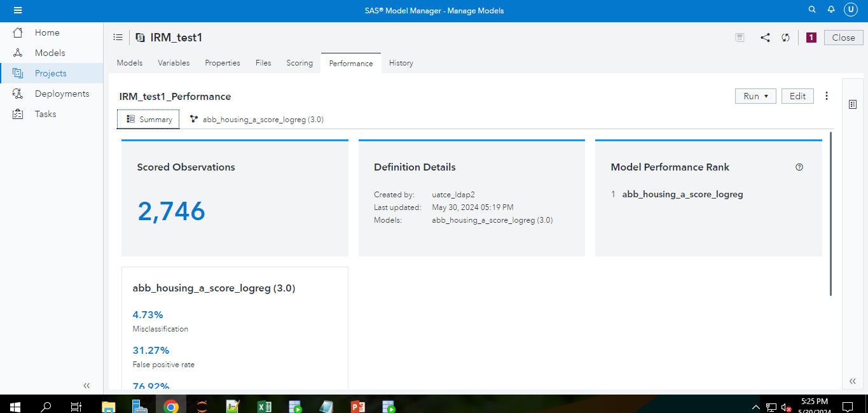Open the Projects section in sidebar

pyautogui.click(x=52, y=73)
